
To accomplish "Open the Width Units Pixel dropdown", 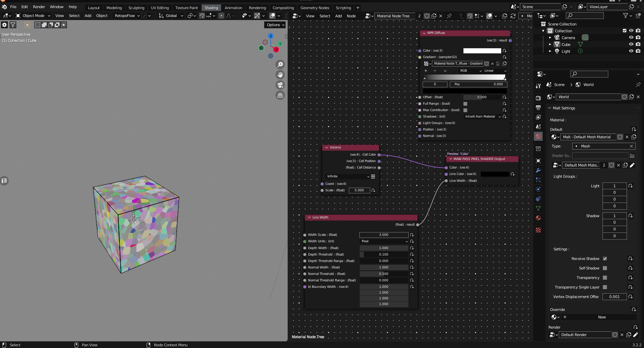I will point(384,241).
